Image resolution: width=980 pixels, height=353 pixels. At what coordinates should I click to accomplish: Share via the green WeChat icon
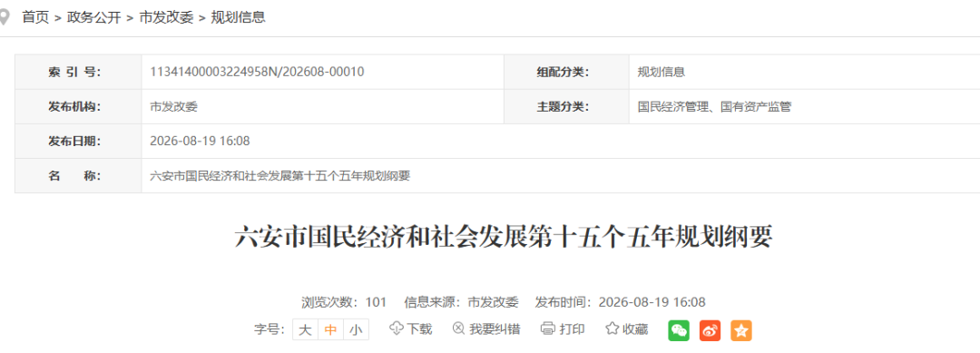pos(679,330)
